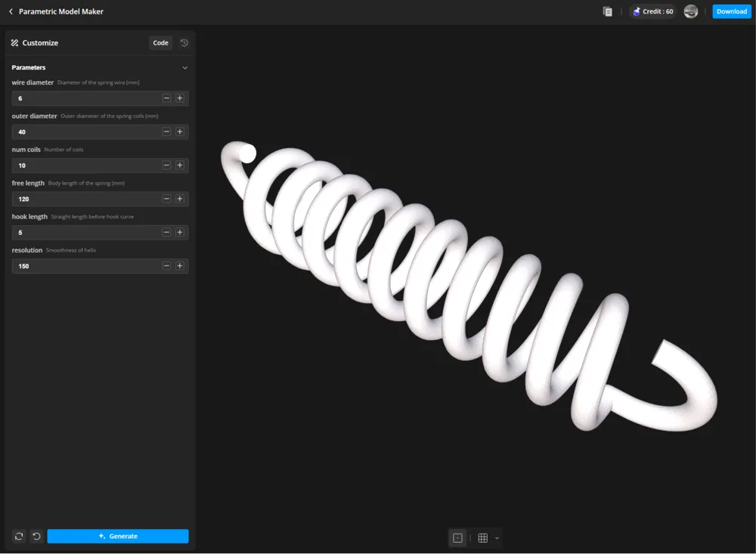Toggle the grid display icon below the model
The height and width of the screenshot is (554, 756).
(482, 538)
